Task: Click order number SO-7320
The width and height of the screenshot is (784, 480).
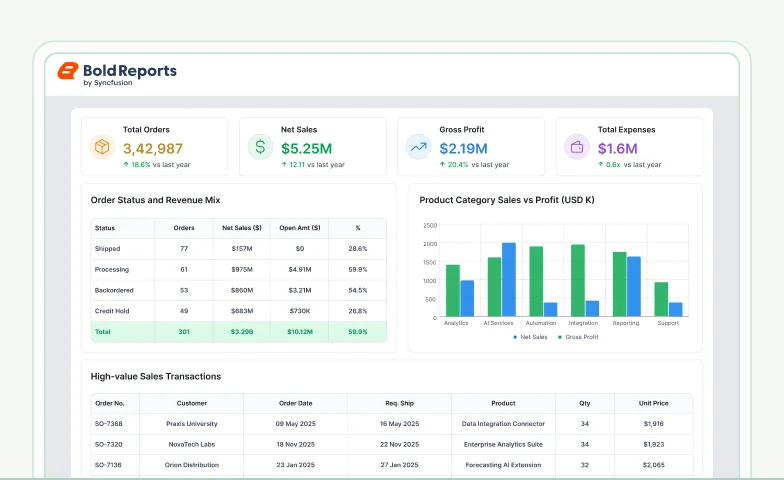Action: click(108, 444)
